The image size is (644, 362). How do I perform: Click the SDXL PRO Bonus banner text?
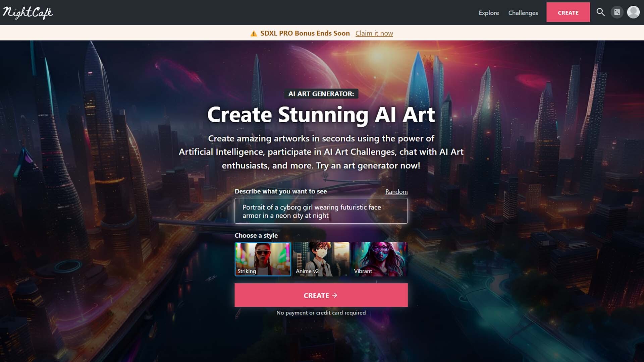pos(305,33)
